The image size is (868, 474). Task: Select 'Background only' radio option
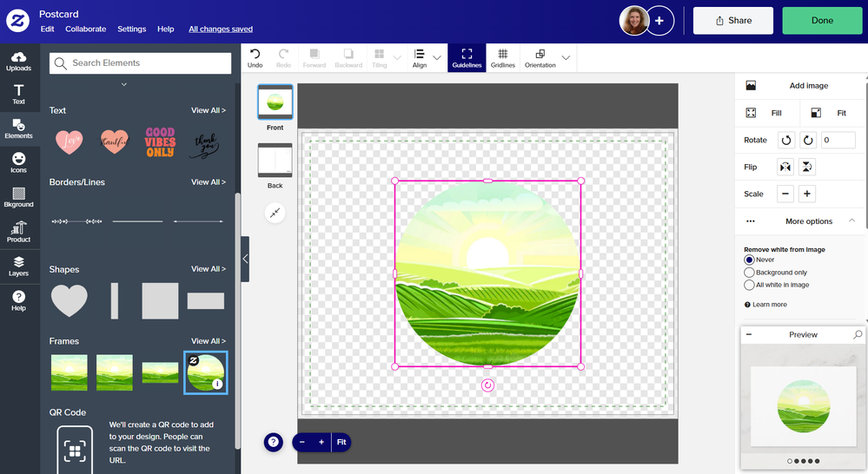pos(750,273)
